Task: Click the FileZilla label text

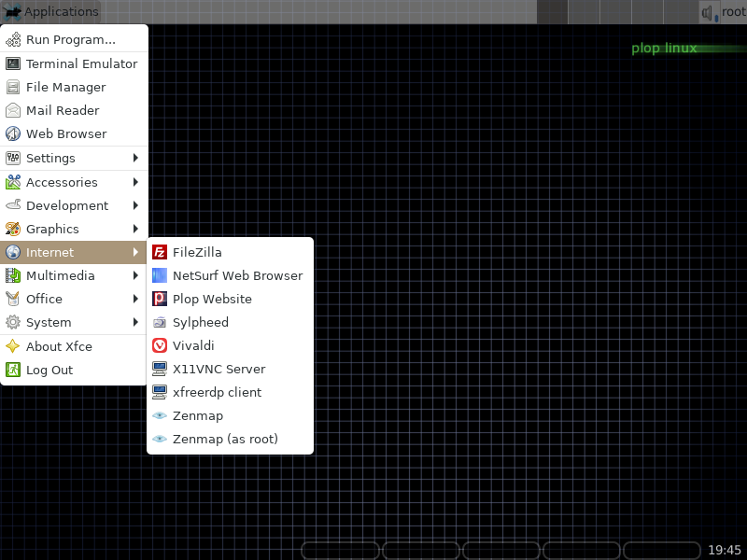Action: coord(197,252)
